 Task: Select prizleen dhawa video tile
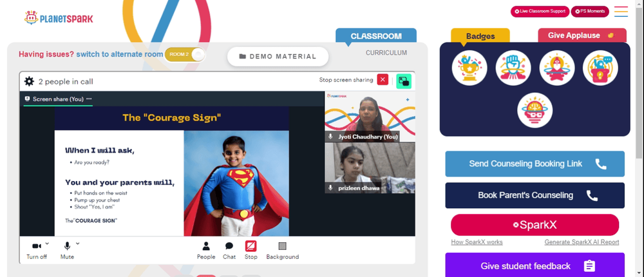tap(370, 168)
